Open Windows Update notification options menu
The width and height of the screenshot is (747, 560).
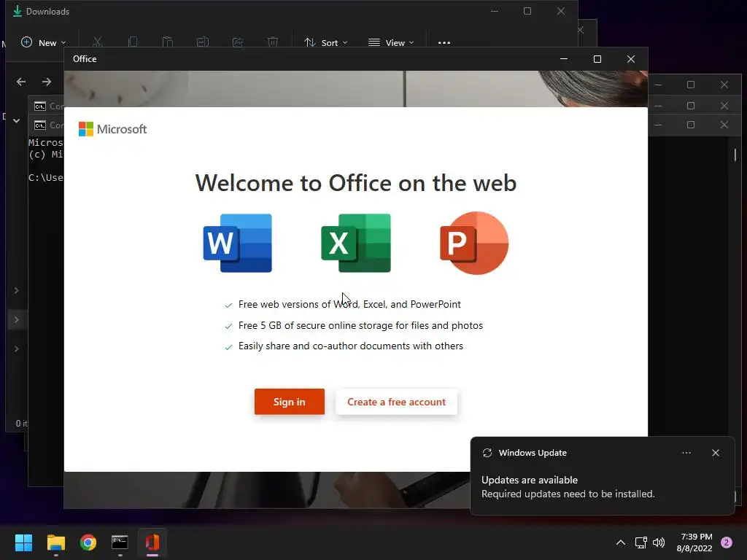686,453
